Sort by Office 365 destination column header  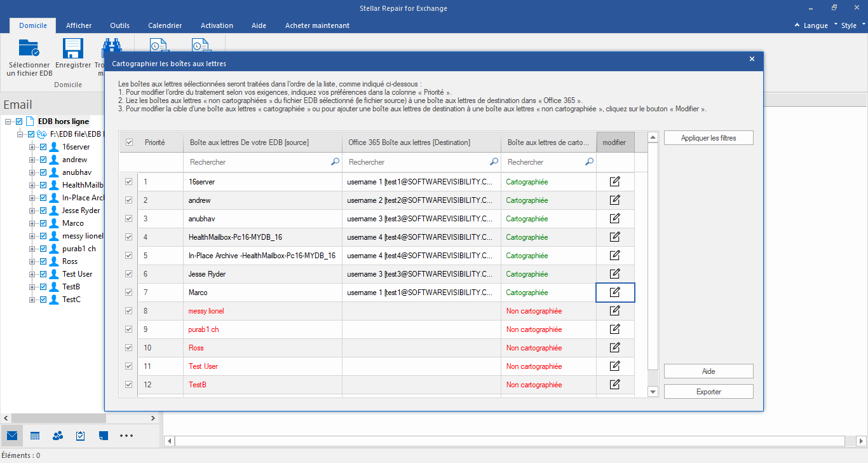421,142
